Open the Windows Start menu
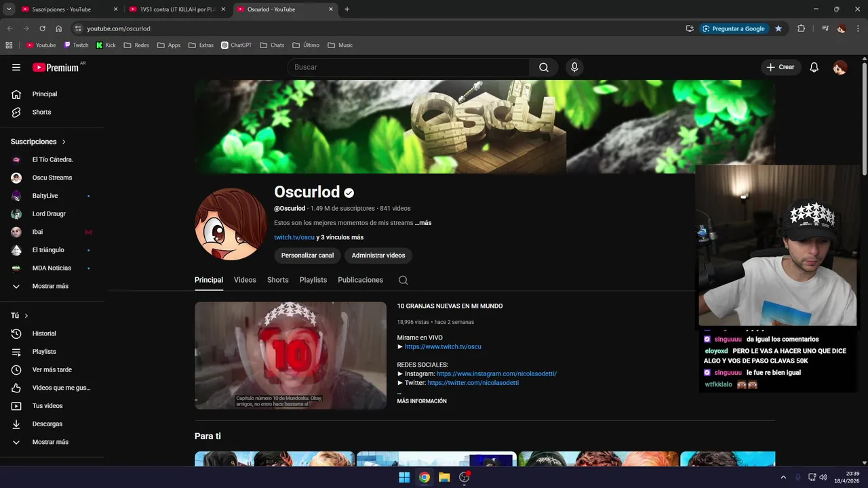 pyautogui.click(x=404, y=477)
